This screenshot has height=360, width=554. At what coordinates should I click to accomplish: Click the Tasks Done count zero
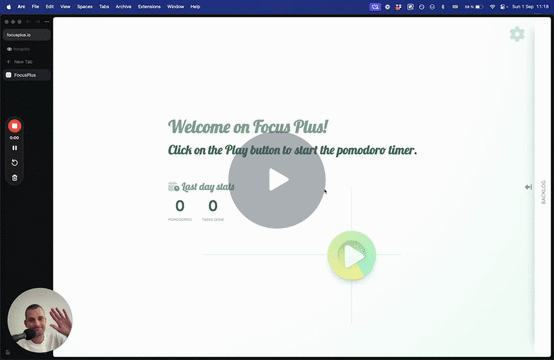click(213, 206)
